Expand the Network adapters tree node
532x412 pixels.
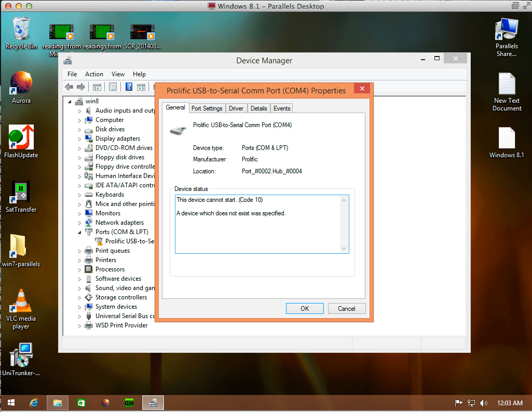[80, 223]
